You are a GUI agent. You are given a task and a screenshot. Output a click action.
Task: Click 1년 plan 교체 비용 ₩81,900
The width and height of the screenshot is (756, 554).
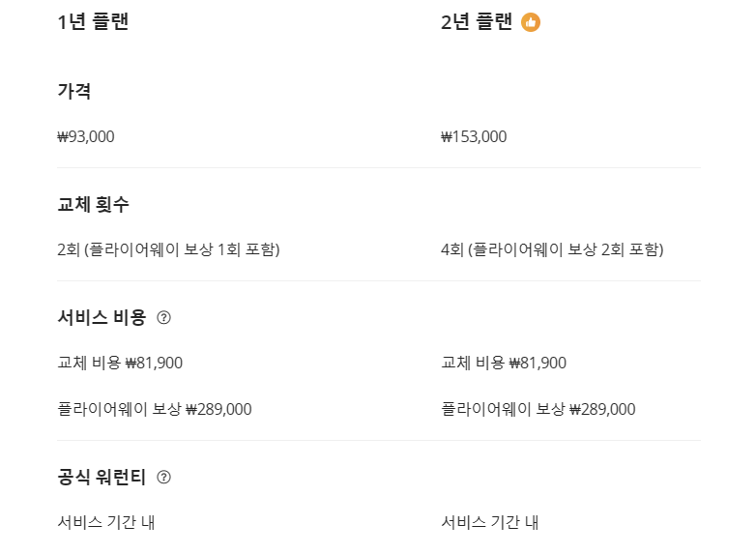[x=120, y=363]
